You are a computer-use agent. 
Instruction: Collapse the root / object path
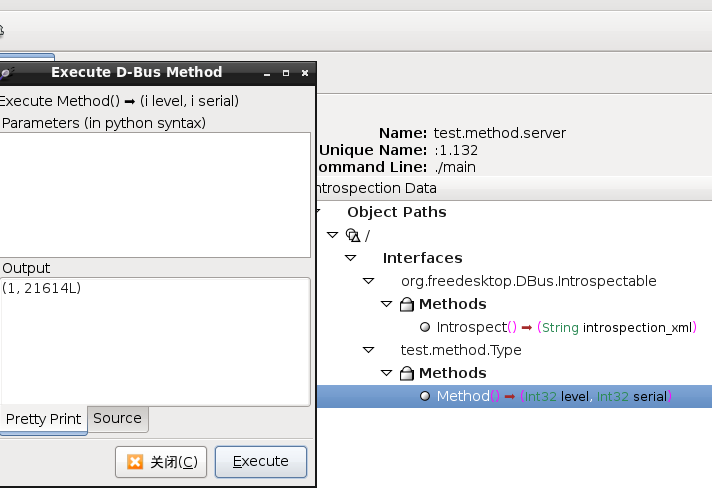(x=332, y=235)
